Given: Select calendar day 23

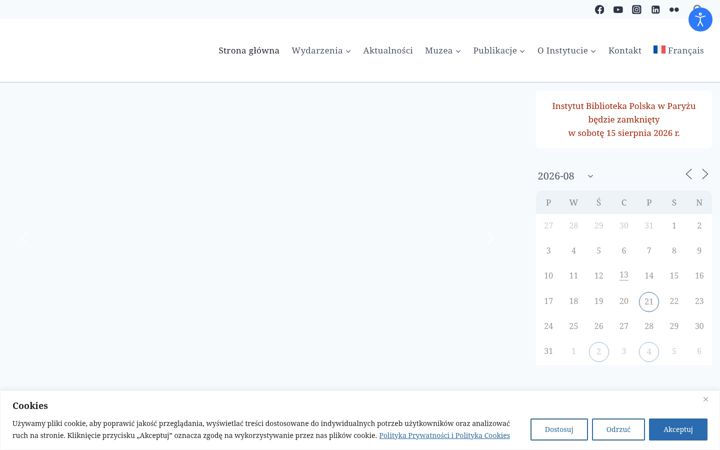Looking at the screenshot, I should [x=699, y=301].
